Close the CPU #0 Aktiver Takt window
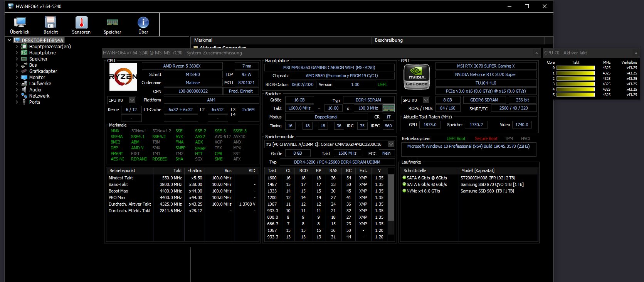This screenshot has width=644, height=282. click(x=636, y=52)
